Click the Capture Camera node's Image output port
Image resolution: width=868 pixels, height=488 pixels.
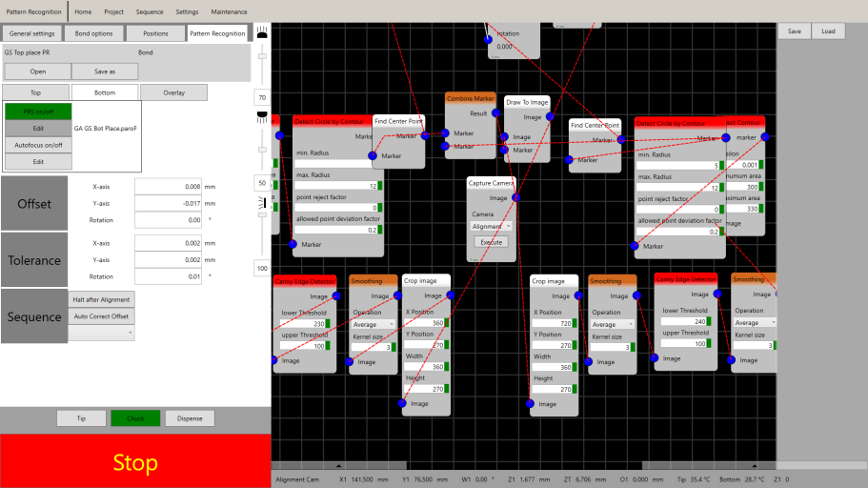(515, 198)
